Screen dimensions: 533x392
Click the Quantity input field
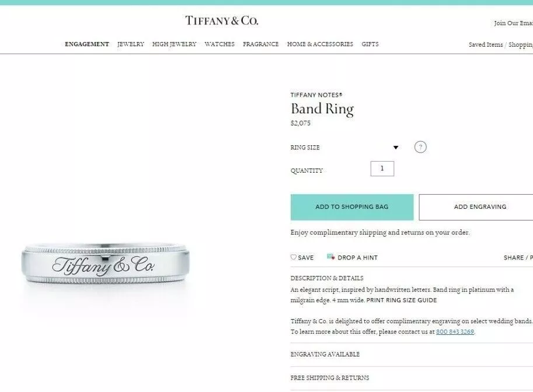[382, 169]
